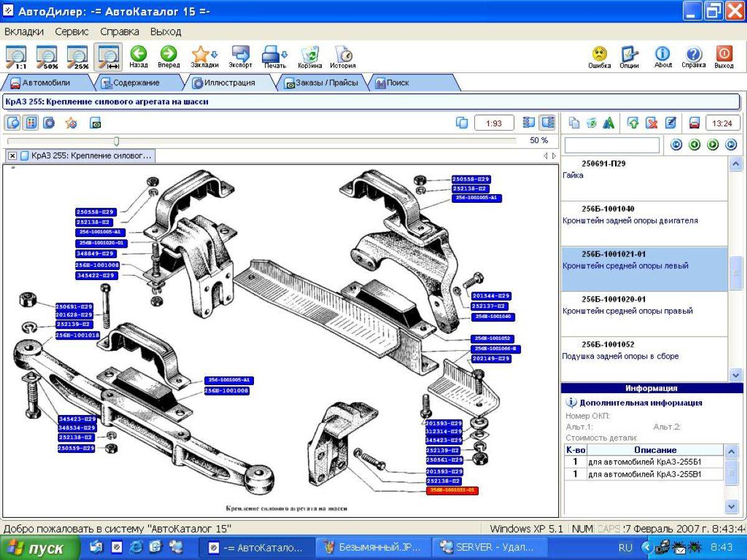Select part 256Б-1001020-01 Кронштейн средней опоры правый
The image size is (747, 560).
(644, 314)
